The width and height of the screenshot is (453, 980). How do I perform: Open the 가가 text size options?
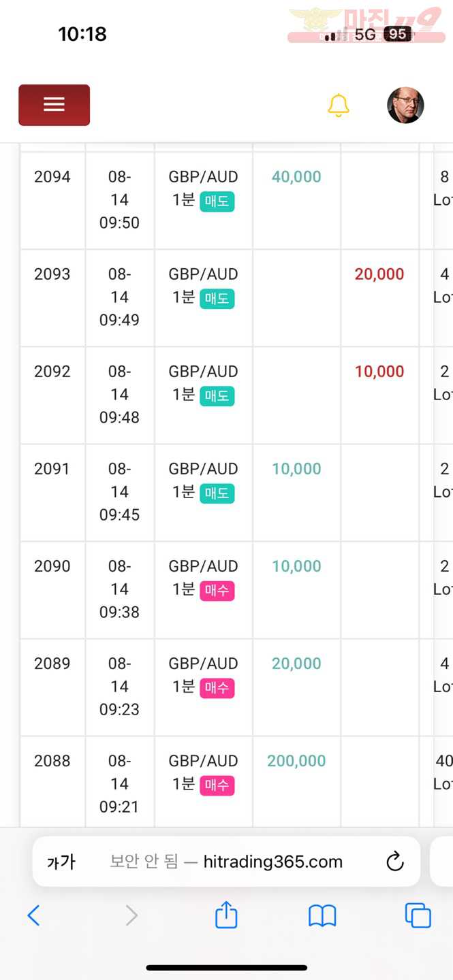coord(61,862)
